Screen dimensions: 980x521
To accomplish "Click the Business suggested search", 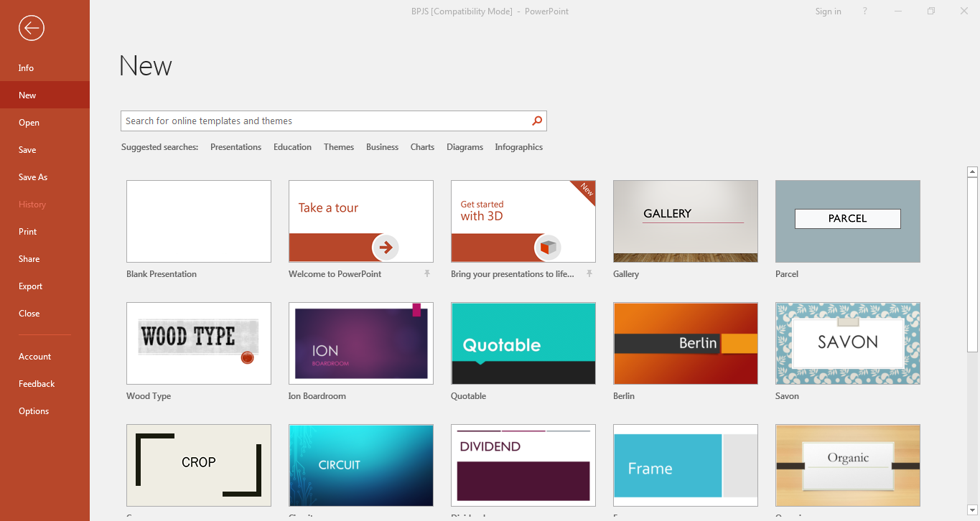I will coord(382,147).
